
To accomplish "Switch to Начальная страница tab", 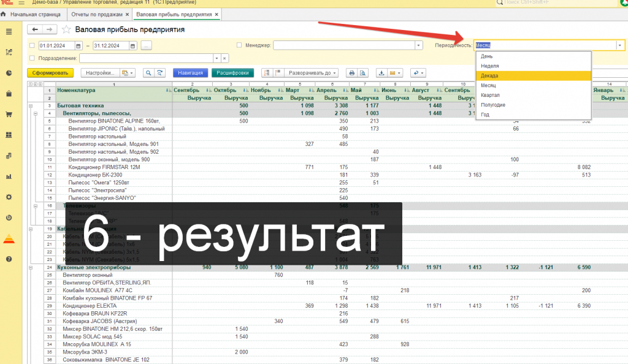I will pos(32,14).
